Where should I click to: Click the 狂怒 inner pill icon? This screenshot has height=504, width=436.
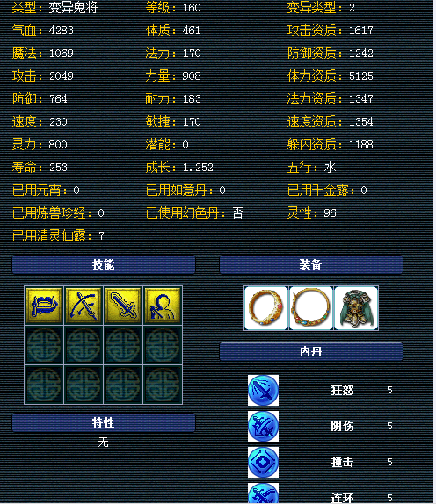(x=263, y=390)
